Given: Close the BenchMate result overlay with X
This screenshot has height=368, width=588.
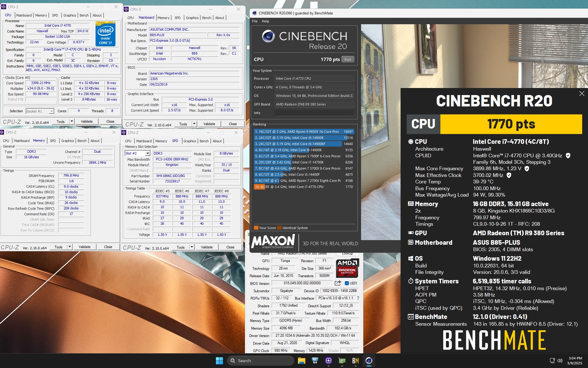Looking at the screenshot, I should pyautogui.click(x=582, y=94).
